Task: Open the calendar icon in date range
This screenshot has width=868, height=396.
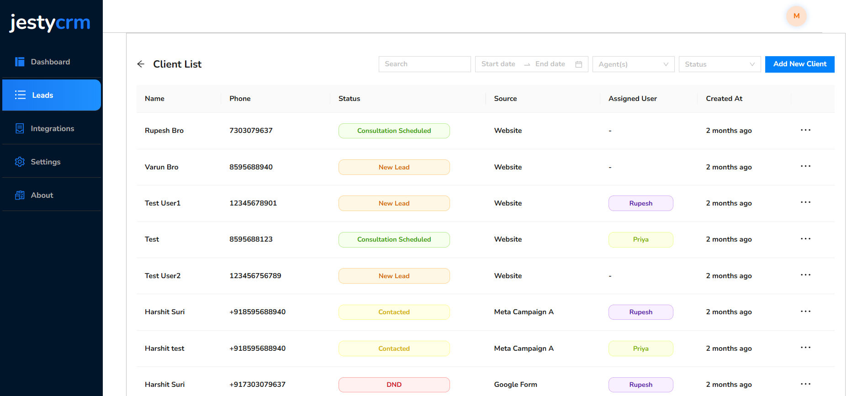Action: [578, 64]
